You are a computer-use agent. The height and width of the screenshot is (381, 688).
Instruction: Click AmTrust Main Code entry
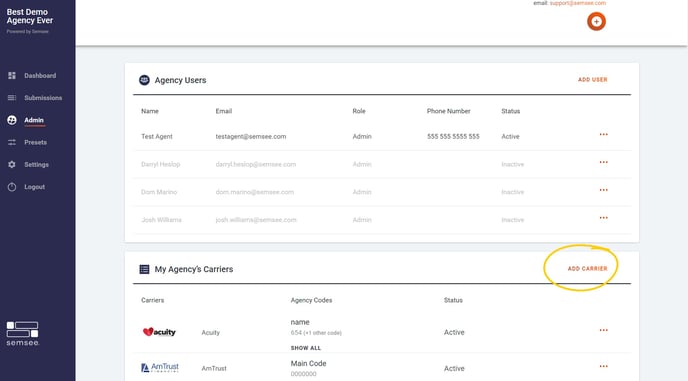(x=308, y=363)
